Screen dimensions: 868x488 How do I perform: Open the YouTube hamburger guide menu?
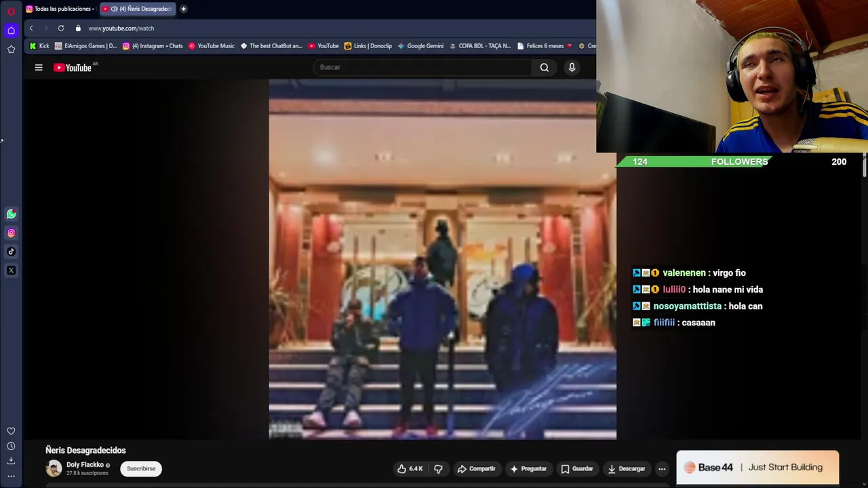tap(39, 68)
